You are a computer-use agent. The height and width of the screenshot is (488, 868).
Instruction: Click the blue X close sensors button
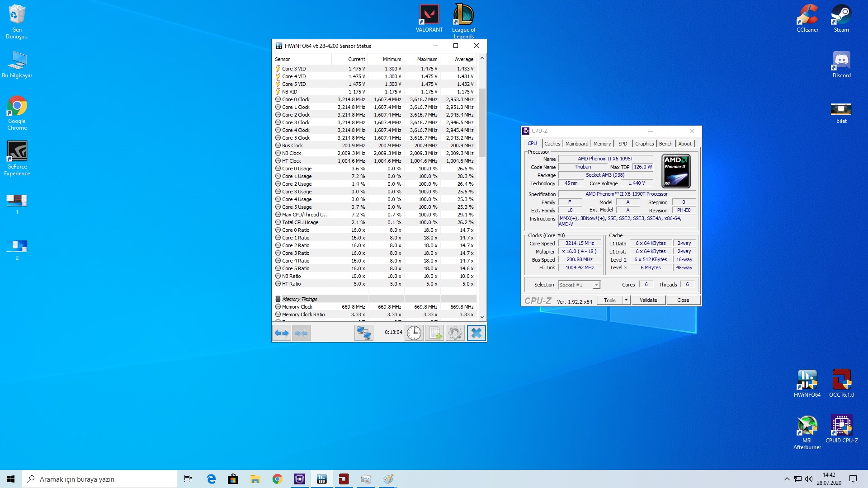[476, 333]
